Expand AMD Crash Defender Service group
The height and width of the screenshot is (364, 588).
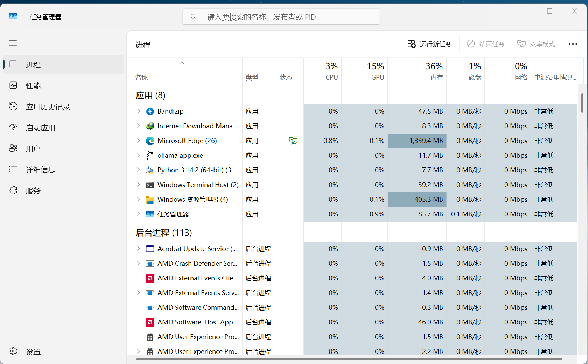[139, 263]
